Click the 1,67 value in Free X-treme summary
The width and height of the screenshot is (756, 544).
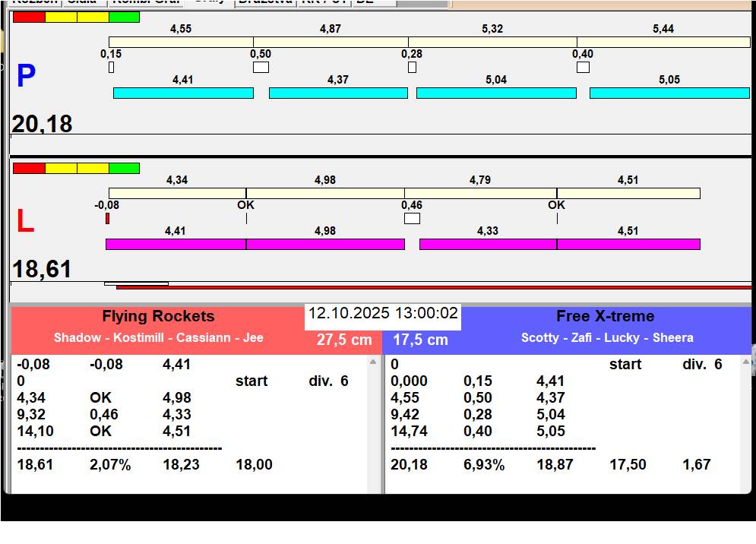(x=697, y=465)
